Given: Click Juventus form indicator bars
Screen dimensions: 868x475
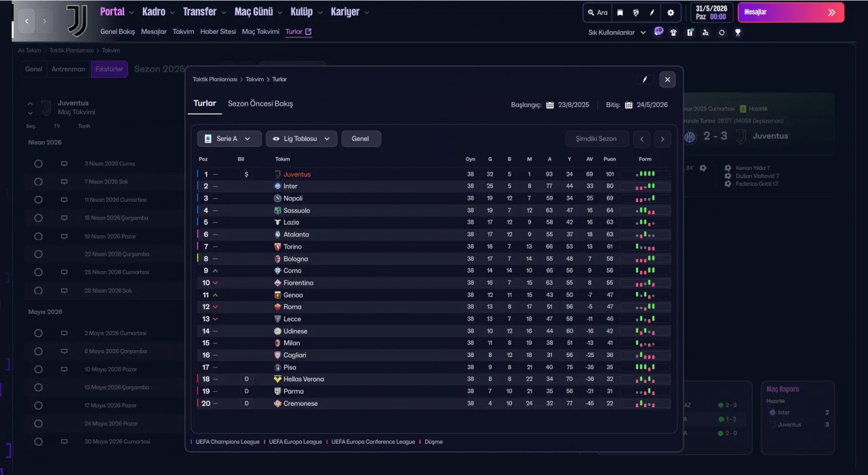Looking at the screenshot, I should [x=646, y=174].
